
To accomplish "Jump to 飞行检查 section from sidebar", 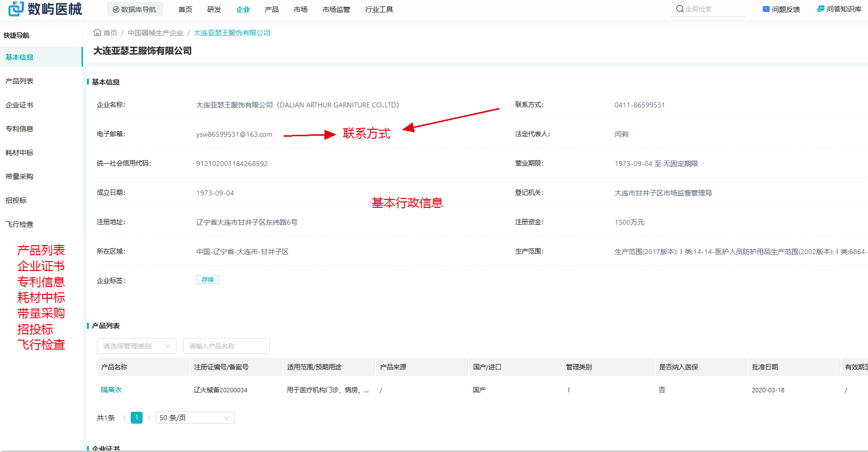I will click(x=19, y=224).
